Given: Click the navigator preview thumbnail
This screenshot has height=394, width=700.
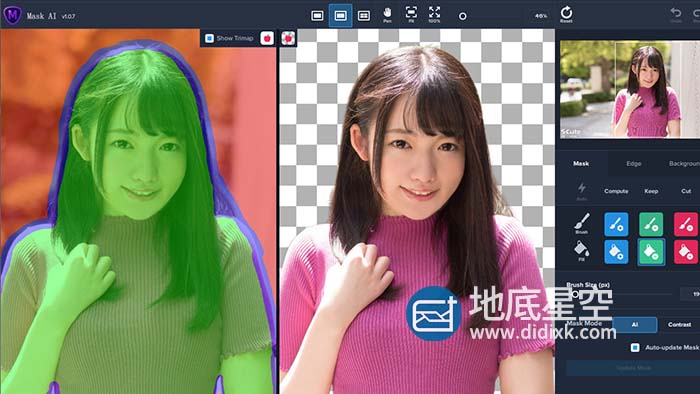Looking at the screenshot, I should [629, 89].
